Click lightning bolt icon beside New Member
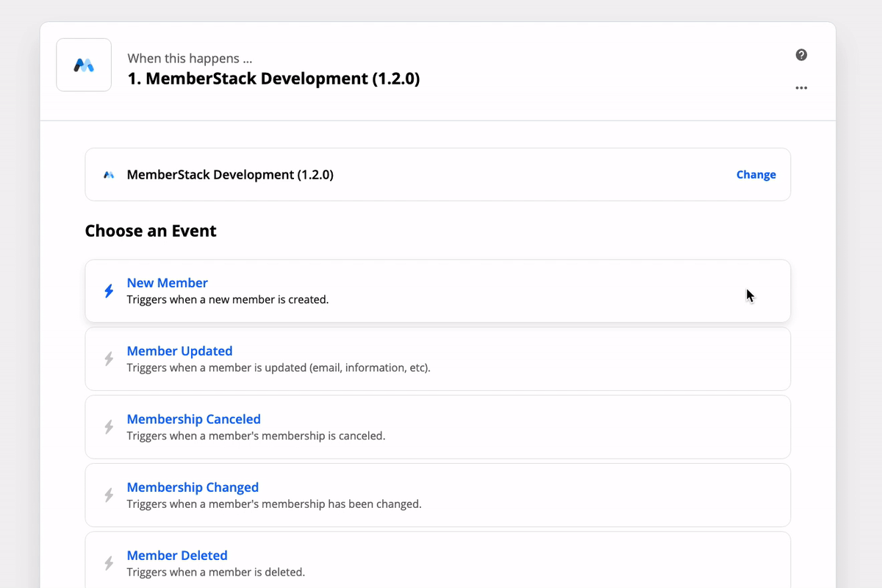 coord(109,291)
